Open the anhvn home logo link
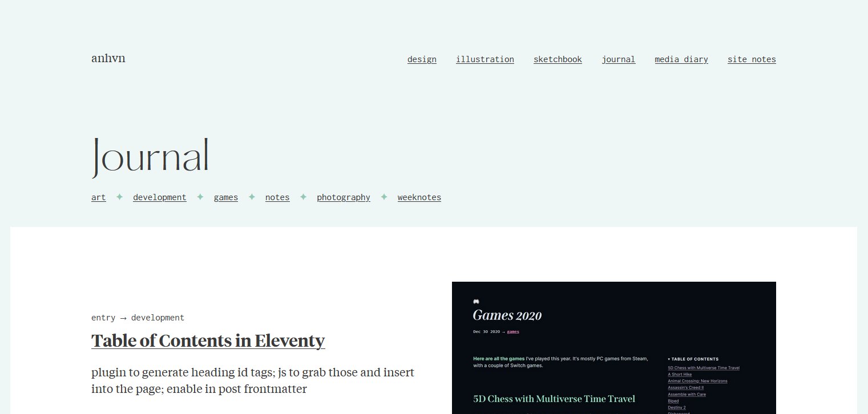868x414 pixels. 108,58
